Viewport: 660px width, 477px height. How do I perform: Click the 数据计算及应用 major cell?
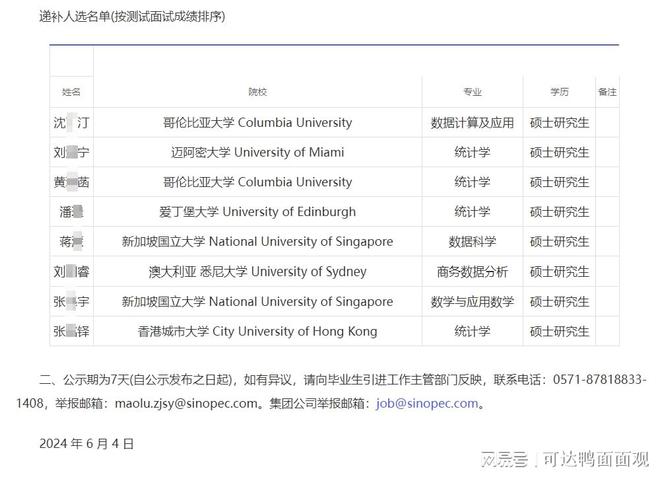point(472,123)
